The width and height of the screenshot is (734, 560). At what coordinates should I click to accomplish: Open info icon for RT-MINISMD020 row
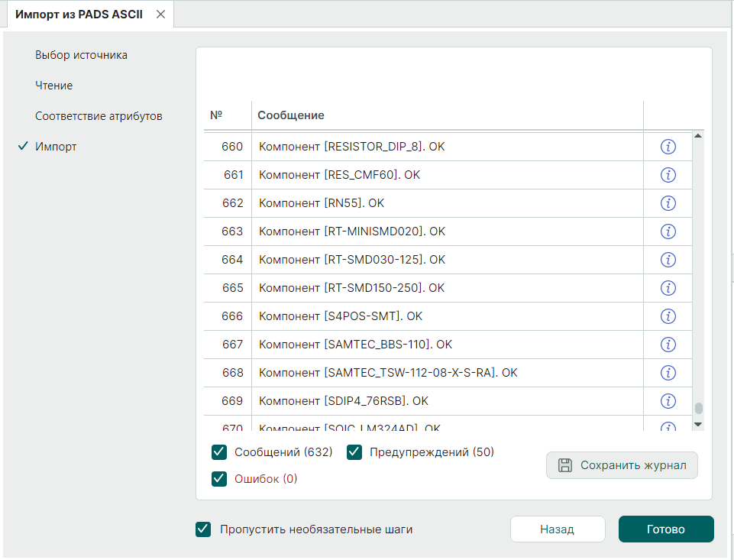coord(668,231)
